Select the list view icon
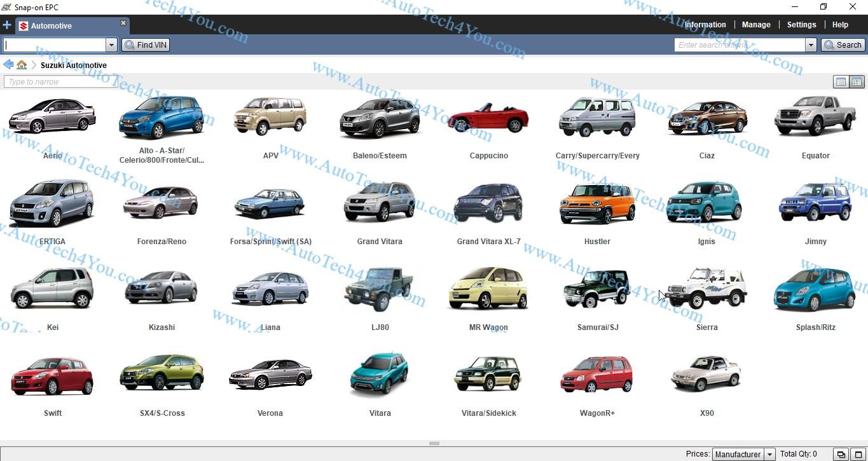The image size is (868, 461). (840, 81)
